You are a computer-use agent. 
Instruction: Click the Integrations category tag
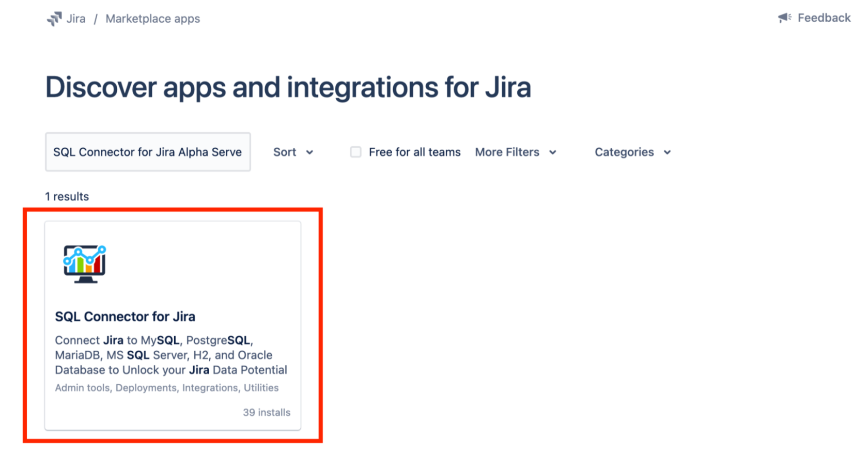click(209, 387)
